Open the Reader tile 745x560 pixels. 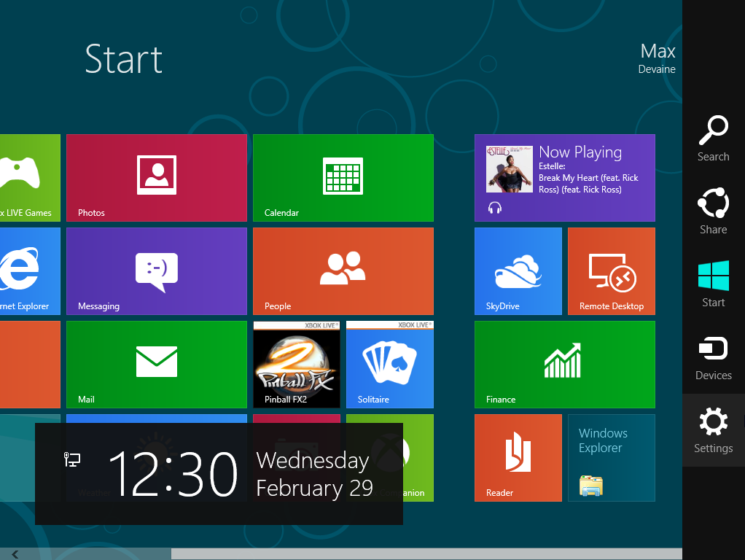pos(518,458)
